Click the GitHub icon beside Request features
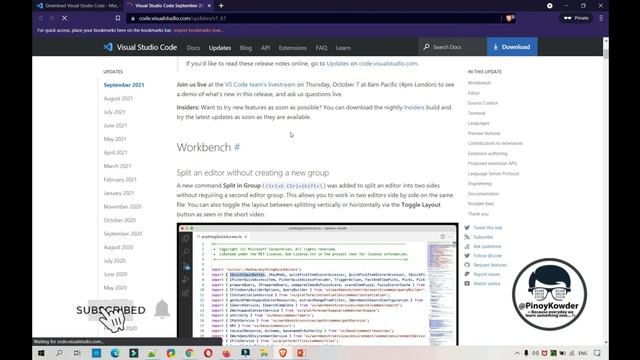This screenshot has width=640, height=360. tap(467, 265)
